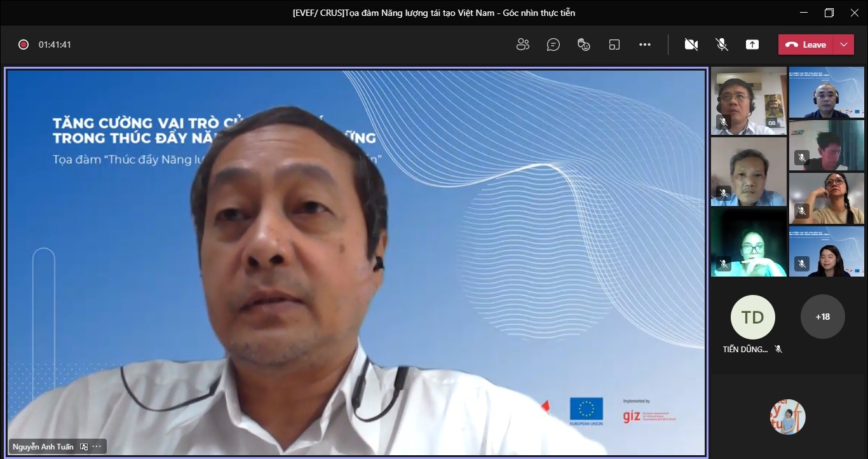Click the share content tray icon

752,45
